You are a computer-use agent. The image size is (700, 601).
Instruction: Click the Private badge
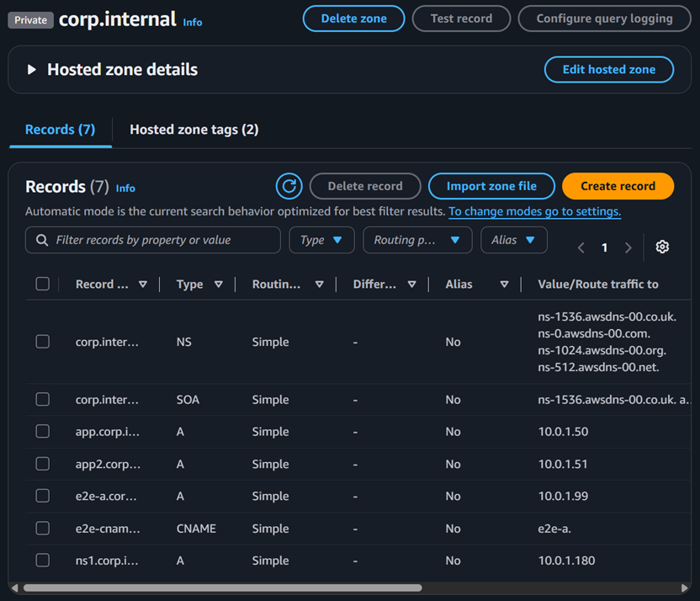31,20
